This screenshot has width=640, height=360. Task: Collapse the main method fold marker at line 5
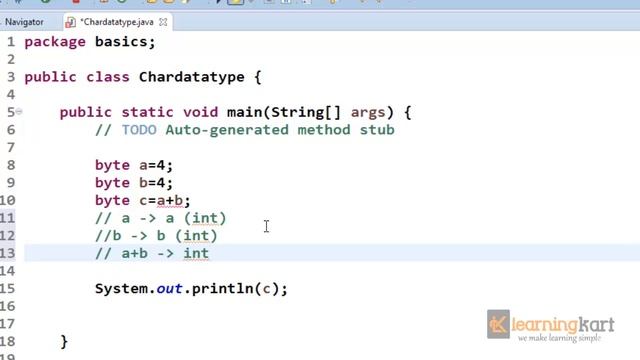(19, 111)
